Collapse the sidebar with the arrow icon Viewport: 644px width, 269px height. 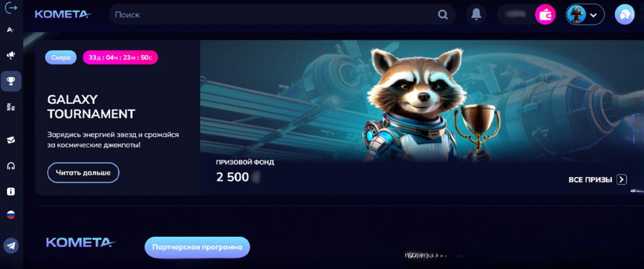pos(11,8)
